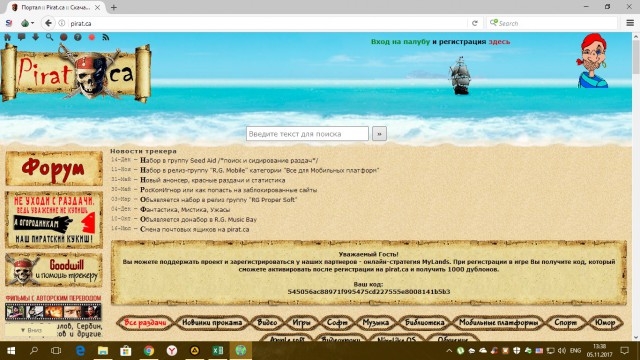
Task: Open the browser hamburger menu
Action: [630, 23]
